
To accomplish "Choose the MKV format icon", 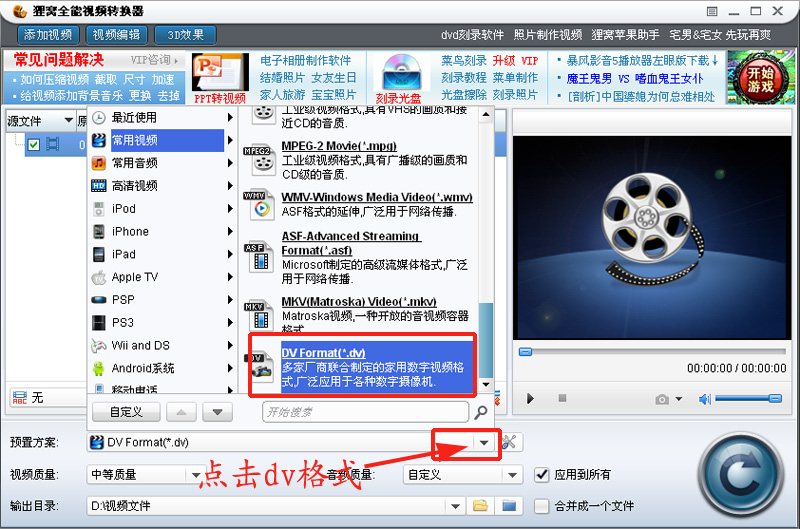I will point(260,316).
